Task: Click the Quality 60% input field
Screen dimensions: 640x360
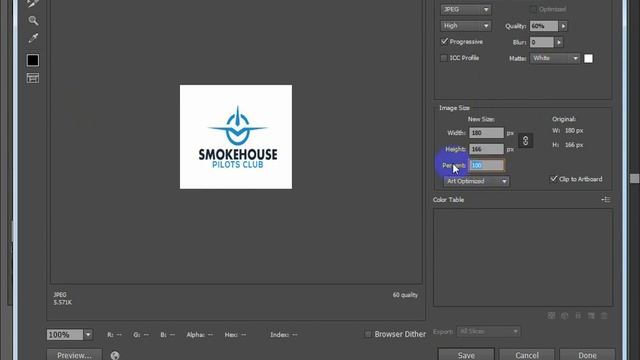Action: 544,26
